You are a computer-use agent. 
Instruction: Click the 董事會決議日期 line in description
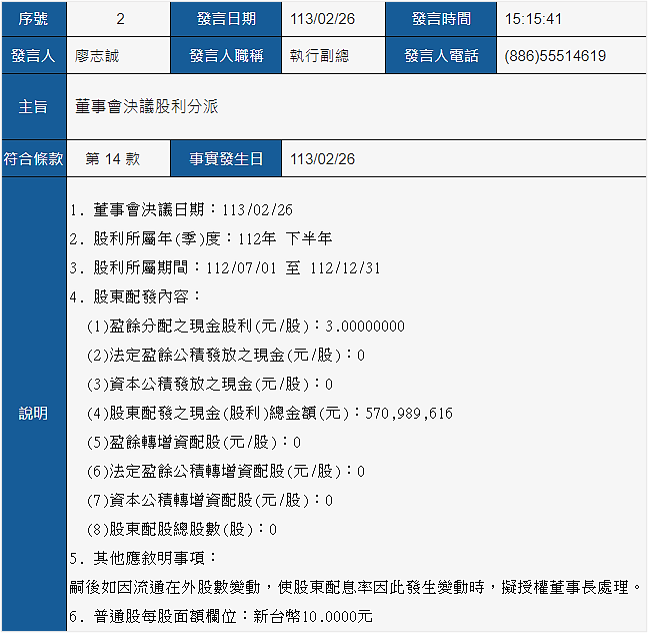[x=181, y=210]
